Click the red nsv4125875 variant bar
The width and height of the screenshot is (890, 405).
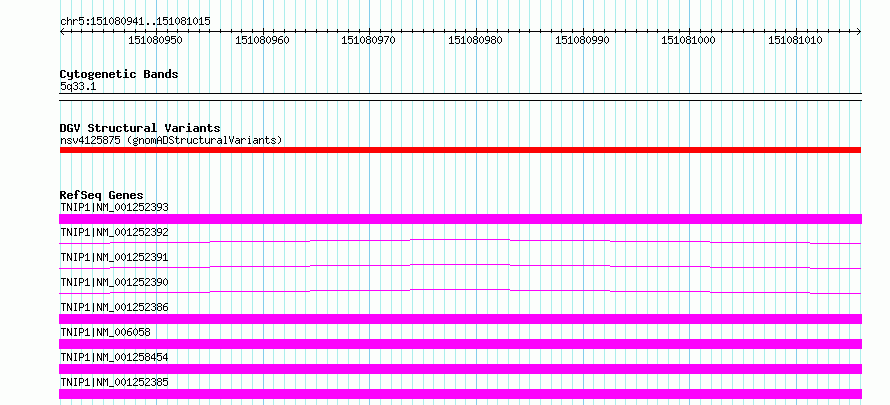[460, 150]
